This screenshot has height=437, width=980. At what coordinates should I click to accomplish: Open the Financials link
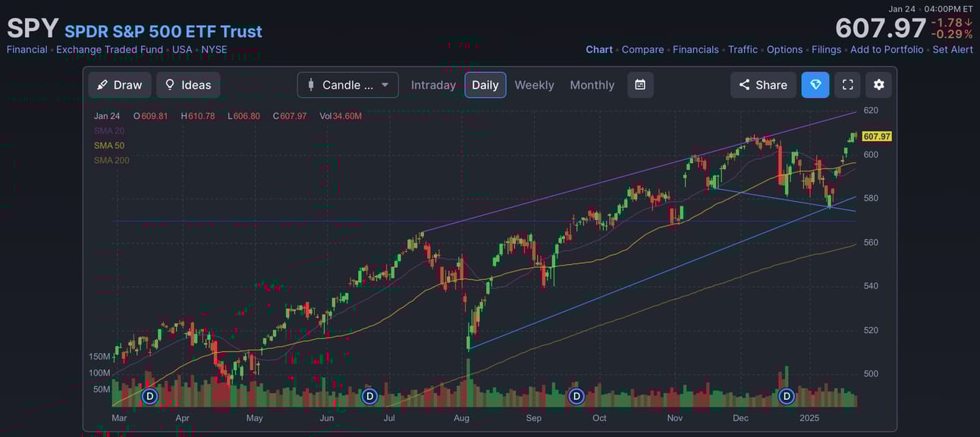coord(696,49)
